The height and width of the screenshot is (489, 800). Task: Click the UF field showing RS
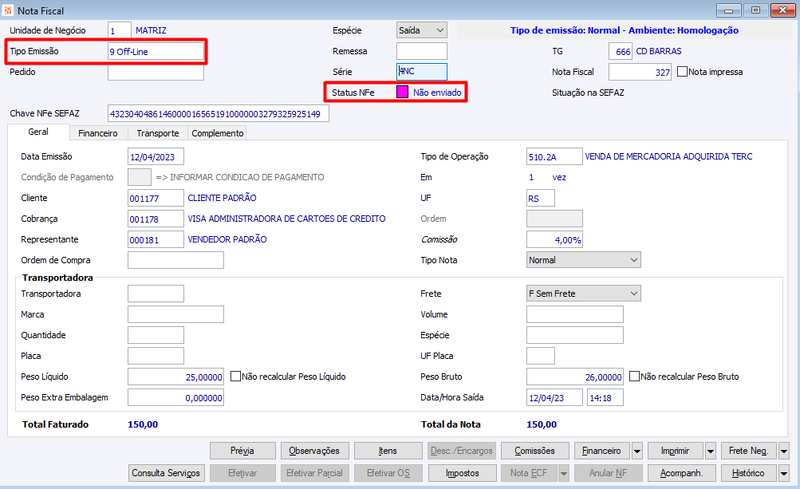pyautogui.click(x=540, y=198)
